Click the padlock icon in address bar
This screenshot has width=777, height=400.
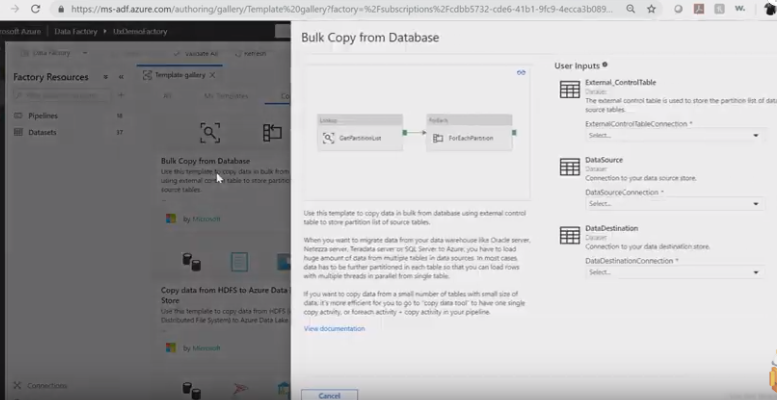coord(61,9)
